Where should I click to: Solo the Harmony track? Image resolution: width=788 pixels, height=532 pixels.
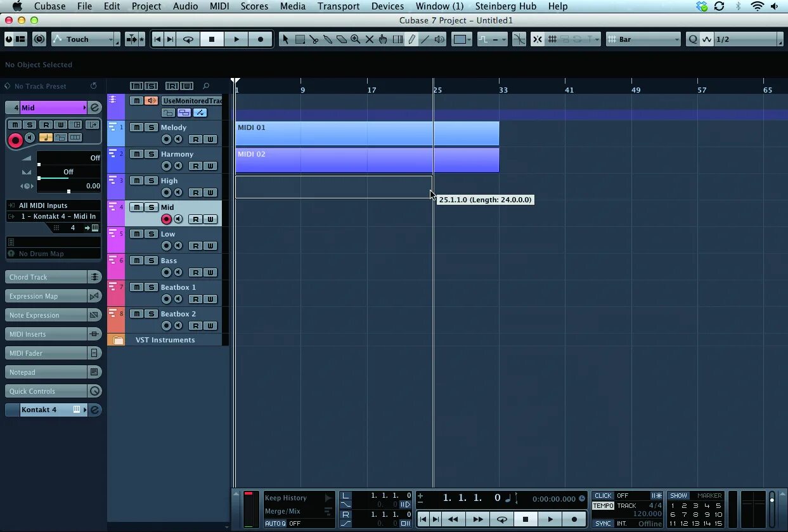[x=152, y=154]
